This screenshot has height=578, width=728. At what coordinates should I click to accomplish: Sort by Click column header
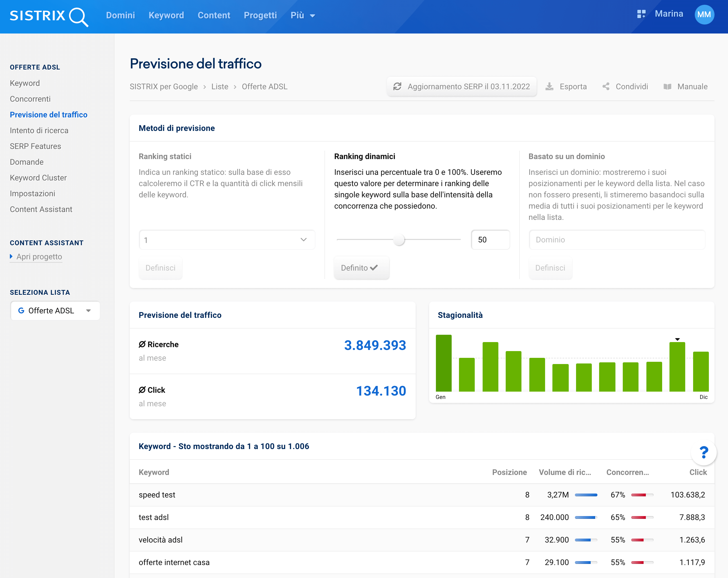698,472
